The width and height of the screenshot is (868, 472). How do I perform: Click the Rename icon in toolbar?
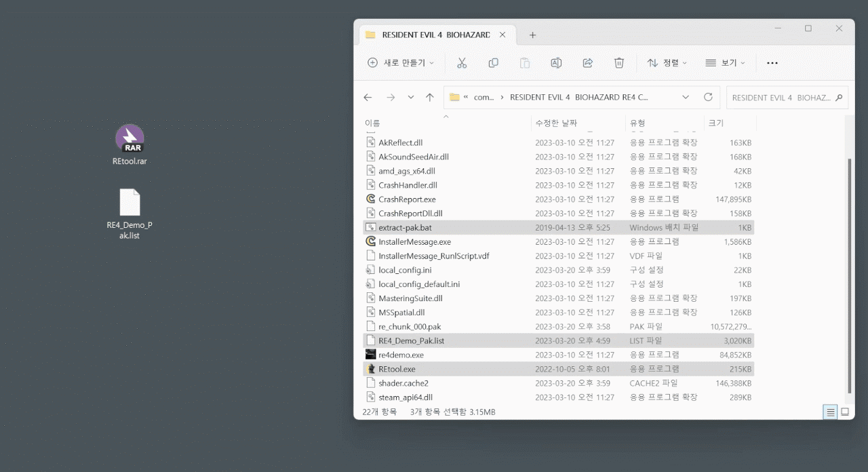(x=556, y=62)
